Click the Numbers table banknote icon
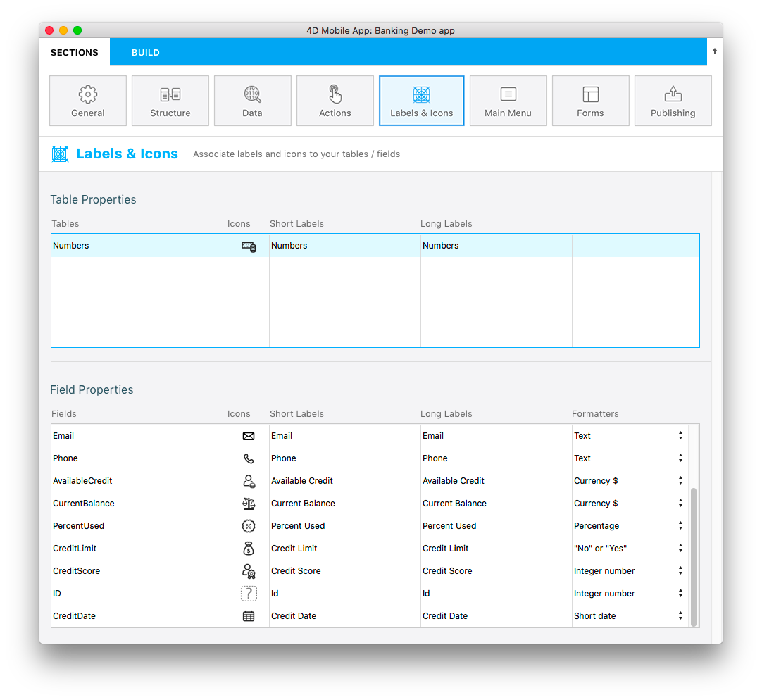 [249, 246]
